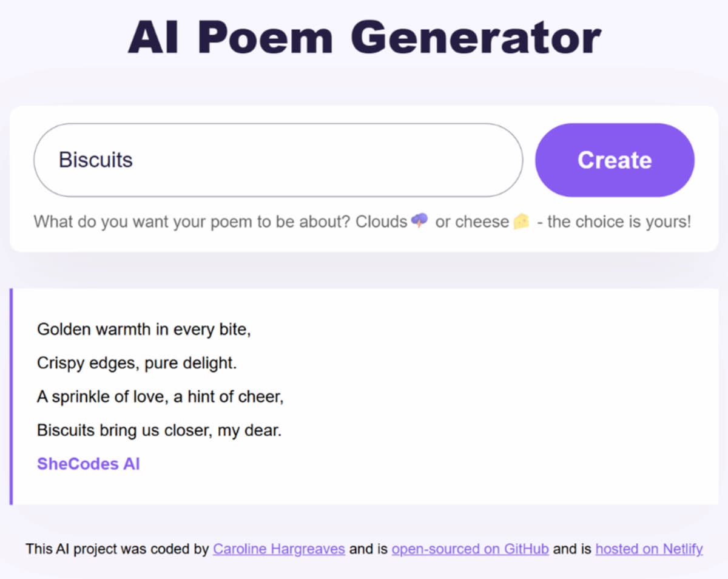The height and width of the screenshot is (579, 728).
Task: Select the line about sprinkle of love
Action: click(161, 396)
